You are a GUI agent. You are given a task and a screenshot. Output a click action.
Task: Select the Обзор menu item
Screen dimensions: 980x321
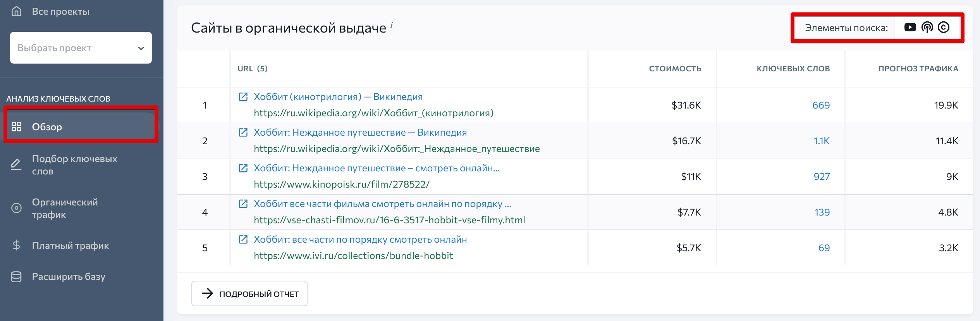click(x=81, y=126)
